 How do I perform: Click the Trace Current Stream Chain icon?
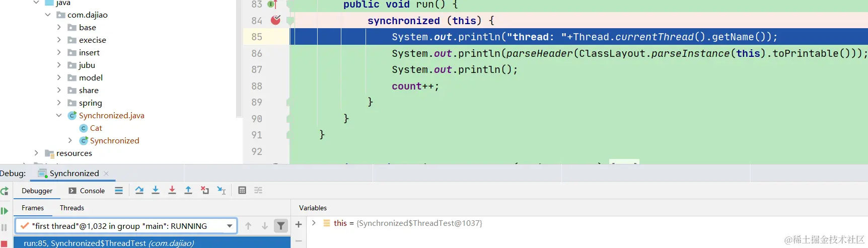[x=258, y=190]
